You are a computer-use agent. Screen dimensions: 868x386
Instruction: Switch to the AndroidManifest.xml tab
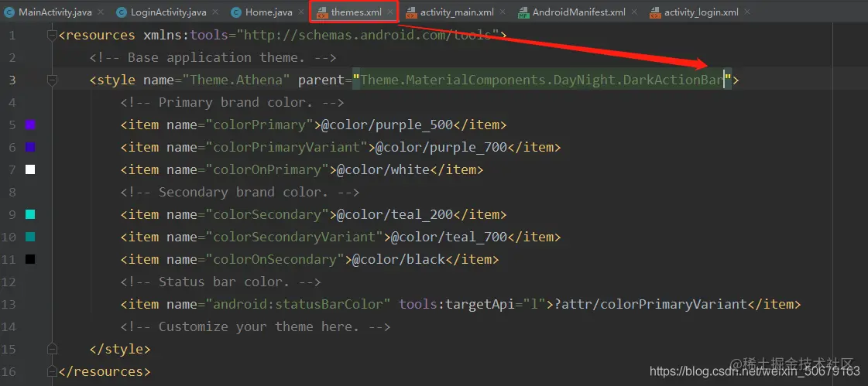579,12
